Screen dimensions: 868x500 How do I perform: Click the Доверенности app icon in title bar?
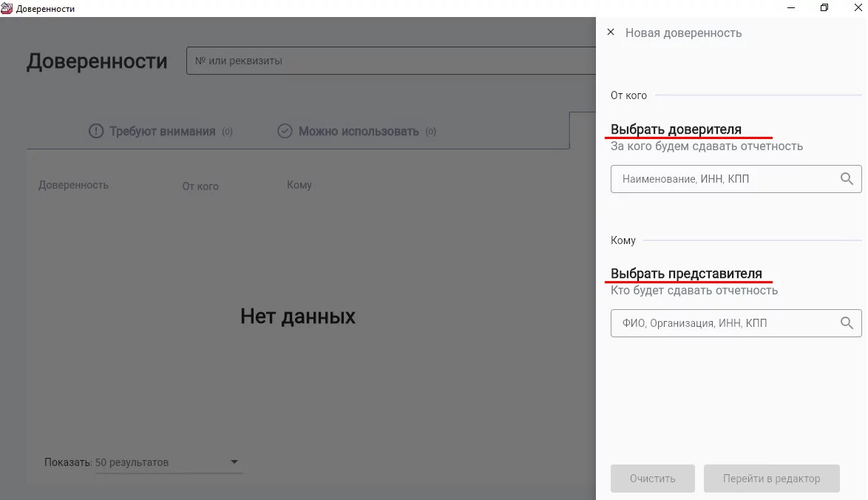[7, 8]
